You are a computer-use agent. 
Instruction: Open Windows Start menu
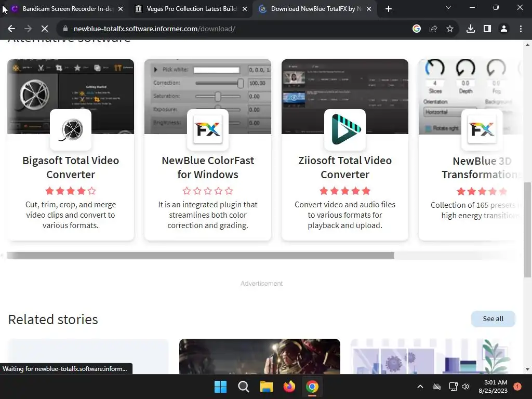point(220,387)
